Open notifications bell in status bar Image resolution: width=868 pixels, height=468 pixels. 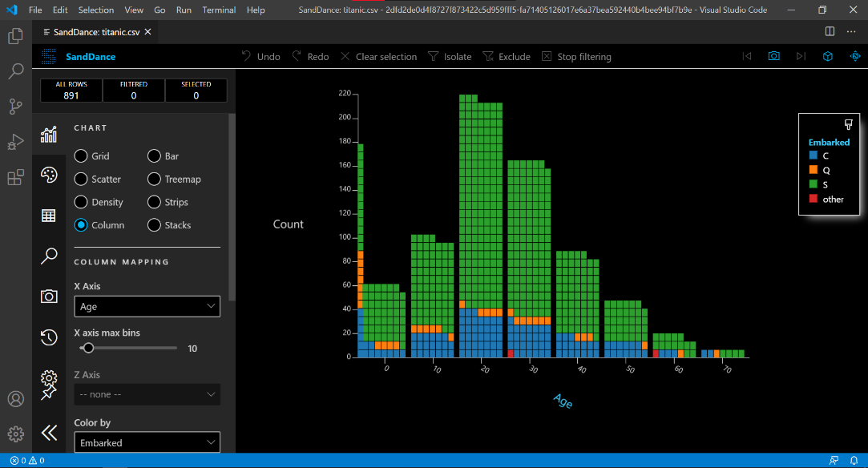(854, 460)
